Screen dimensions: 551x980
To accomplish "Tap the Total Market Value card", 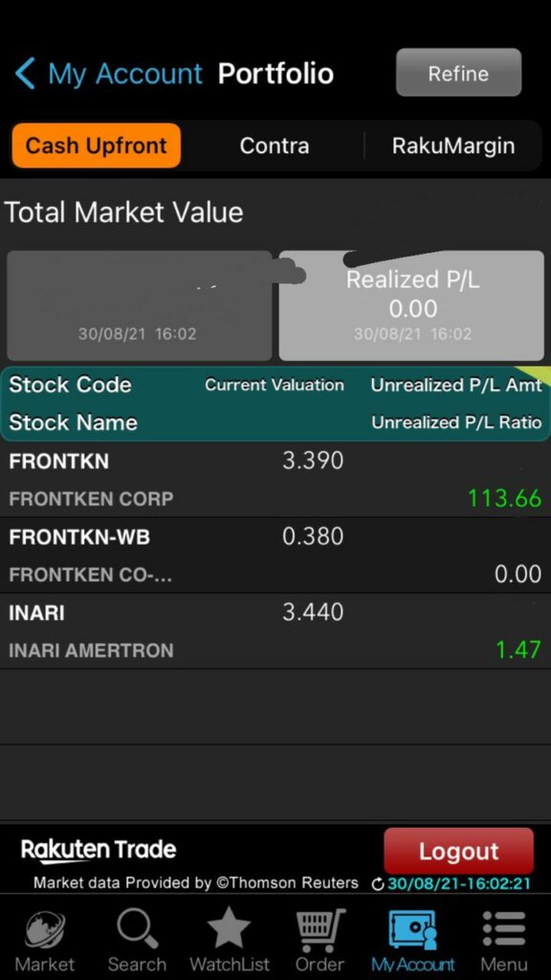I will 140,305.
